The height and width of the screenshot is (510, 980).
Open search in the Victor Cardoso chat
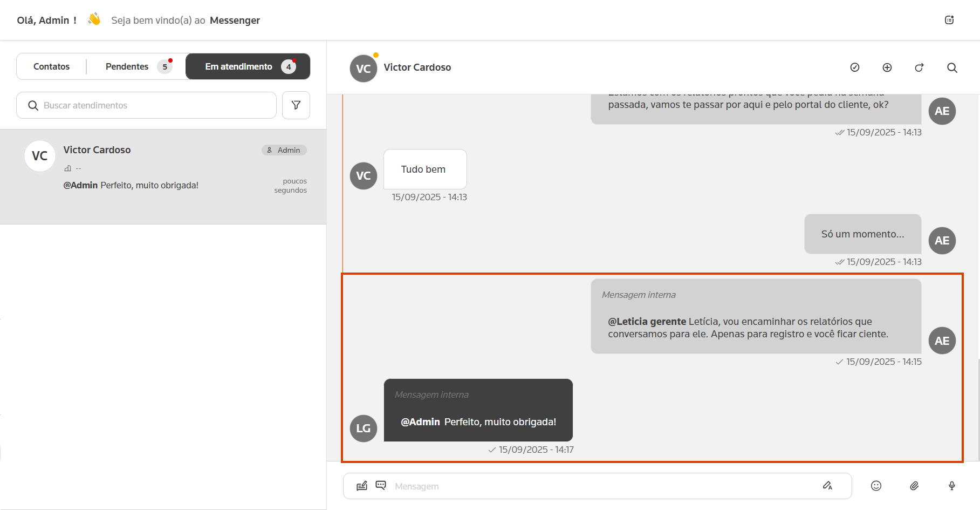click(x=952, y=67)
